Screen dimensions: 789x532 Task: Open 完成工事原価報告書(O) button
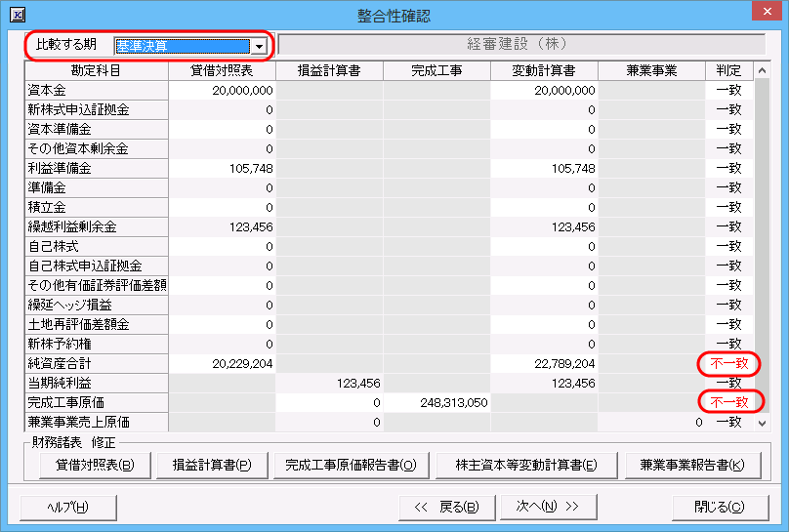coord(351,465)
